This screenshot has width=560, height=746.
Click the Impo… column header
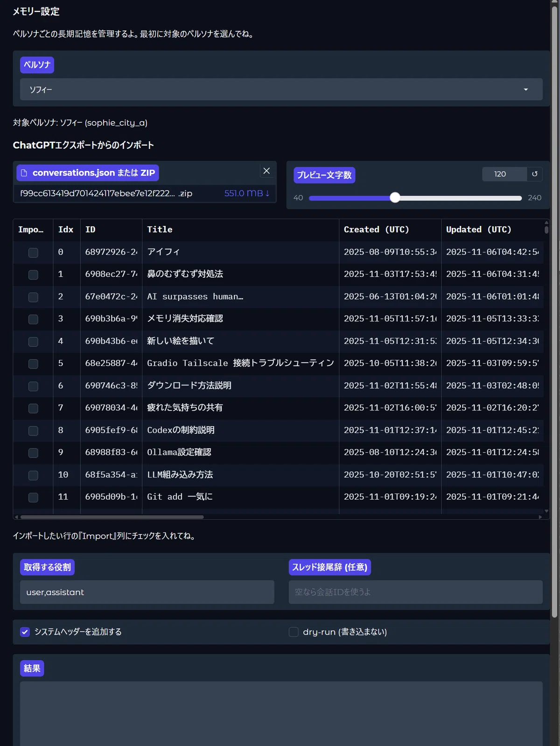point(33,230)
